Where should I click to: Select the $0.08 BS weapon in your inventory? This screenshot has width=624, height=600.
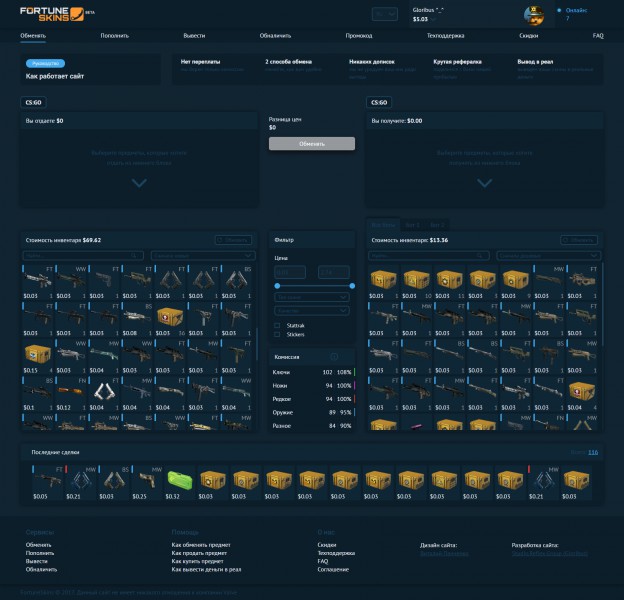pyautogui.click(x=137, y=319)
